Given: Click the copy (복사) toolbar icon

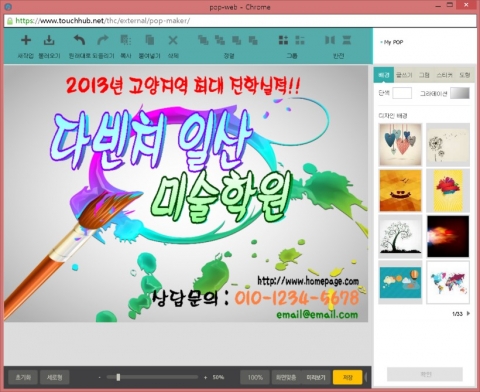Looking at the screenshot, I should [x=126, y=40].
